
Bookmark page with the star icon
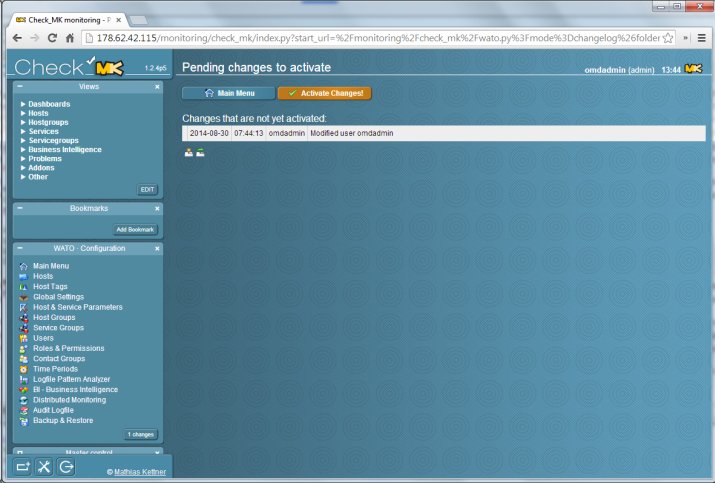[668, 38]
